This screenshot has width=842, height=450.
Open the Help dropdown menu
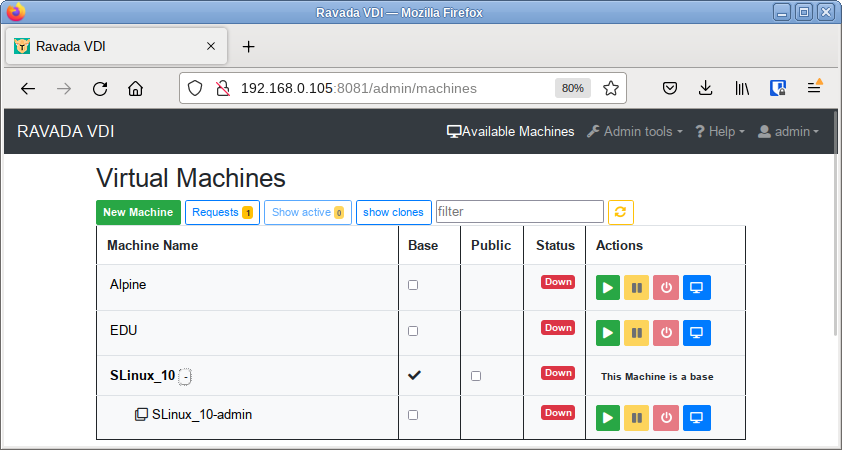pyautogui.click(x=720, y=132)
